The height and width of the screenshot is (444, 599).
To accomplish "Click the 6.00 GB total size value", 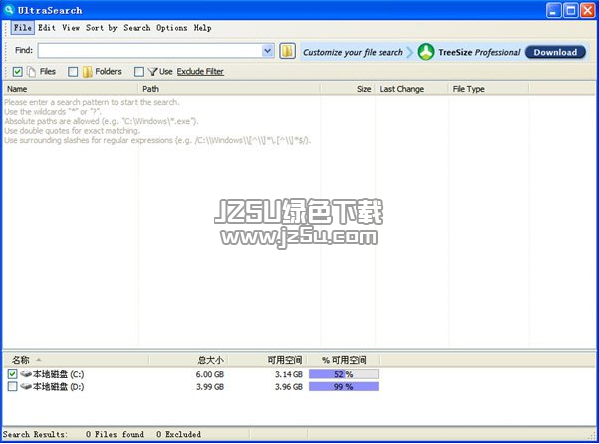I will pyautogui.click(x=210, y=374).
